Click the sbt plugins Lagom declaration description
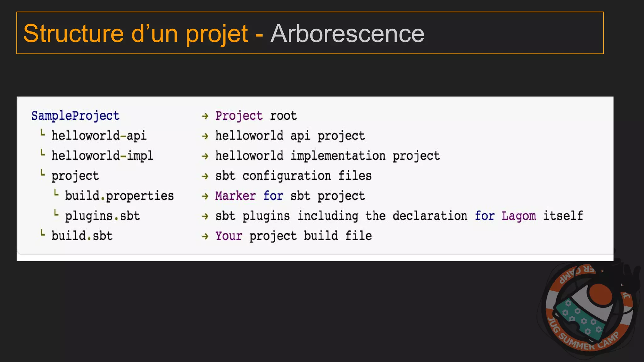 [x=399, y=216]
